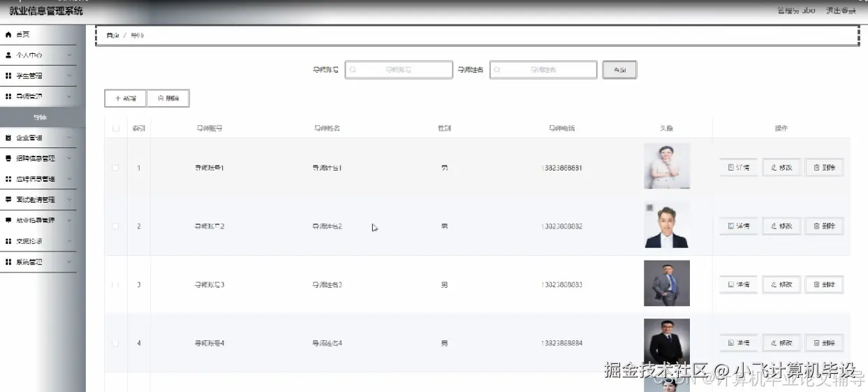Click the 导师电话 column header
Image resolution: width=868 pixels, height=392 pixels.
click(561, 129)
